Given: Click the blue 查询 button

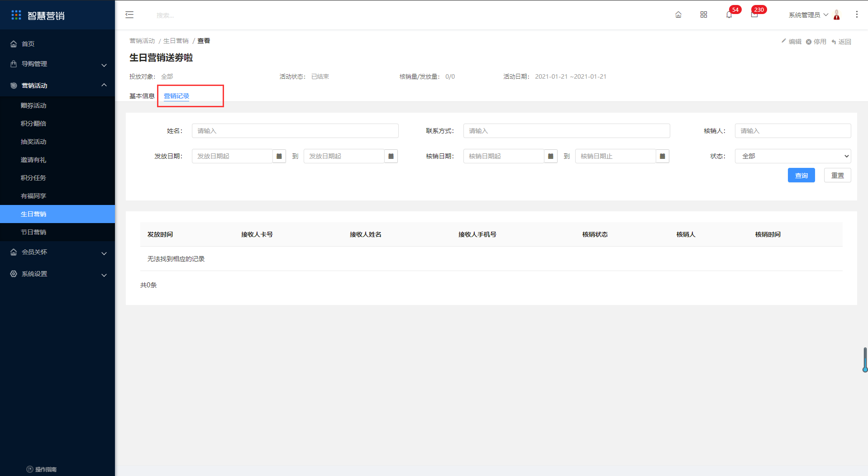Looking at the screenshot, I should (801, 175).
